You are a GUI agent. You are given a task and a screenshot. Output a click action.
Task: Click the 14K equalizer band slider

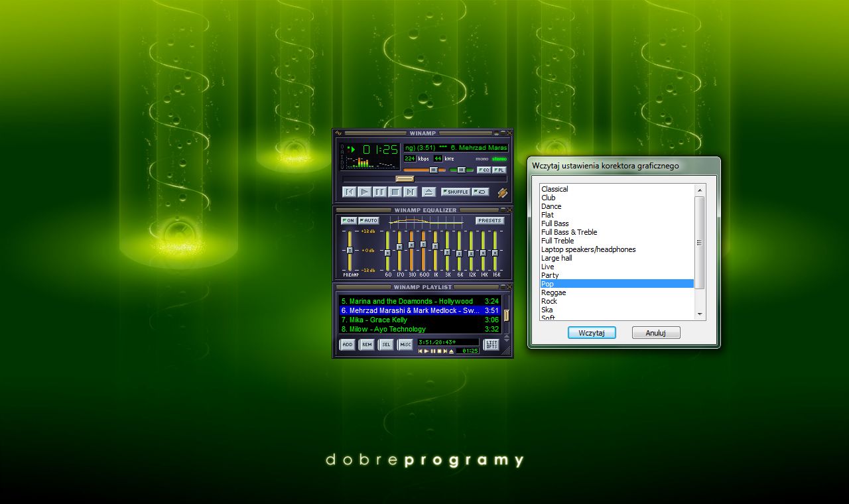[x=483, y=251]
